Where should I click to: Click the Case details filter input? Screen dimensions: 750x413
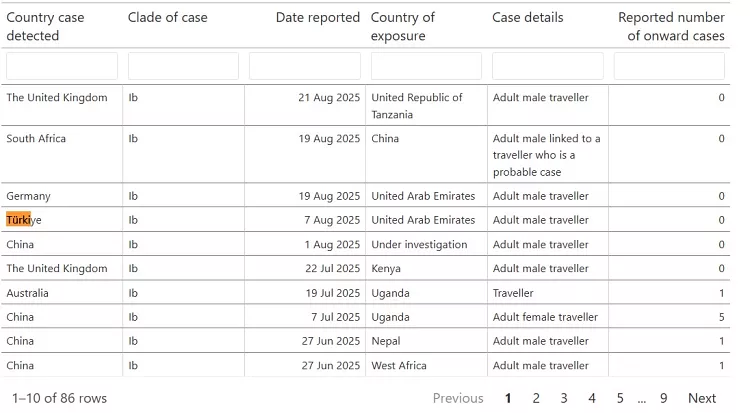(x=548, y=66)
